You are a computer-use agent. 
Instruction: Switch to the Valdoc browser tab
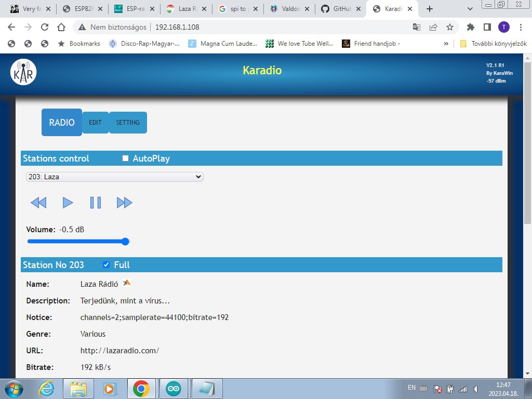coord(289,9)
